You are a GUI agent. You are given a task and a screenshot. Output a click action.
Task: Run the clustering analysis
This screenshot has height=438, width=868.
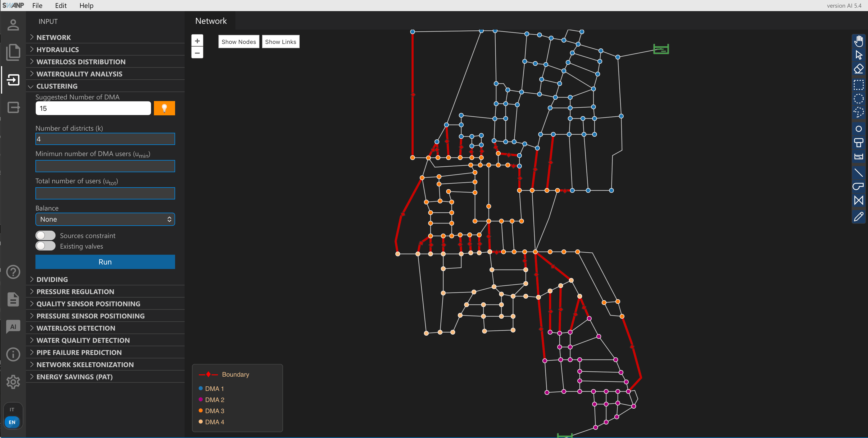tap(105, 262)
